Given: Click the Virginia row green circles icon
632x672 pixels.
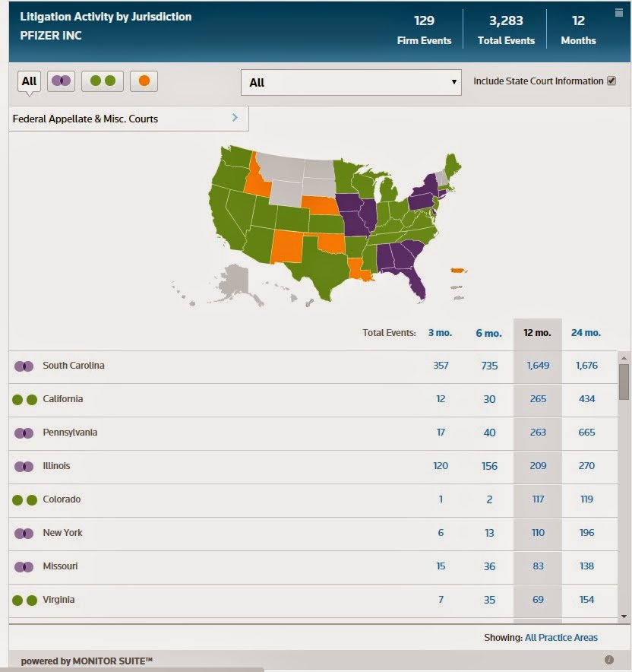Looking at the screenshot, I should click(x=24, y=601).
